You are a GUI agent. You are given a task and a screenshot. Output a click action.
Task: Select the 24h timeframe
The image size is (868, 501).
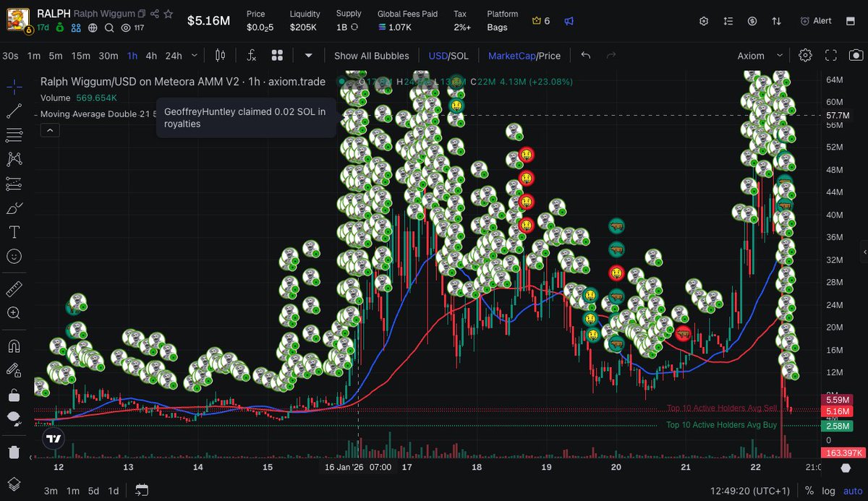tap(174, 56)
